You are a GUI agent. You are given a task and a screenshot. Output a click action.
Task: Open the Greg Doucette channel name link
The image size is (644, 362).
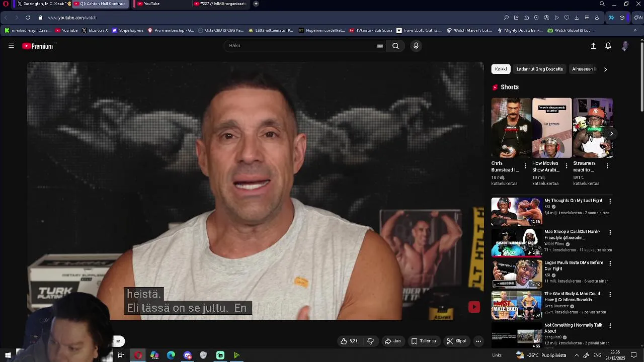[x=556, y=306]
